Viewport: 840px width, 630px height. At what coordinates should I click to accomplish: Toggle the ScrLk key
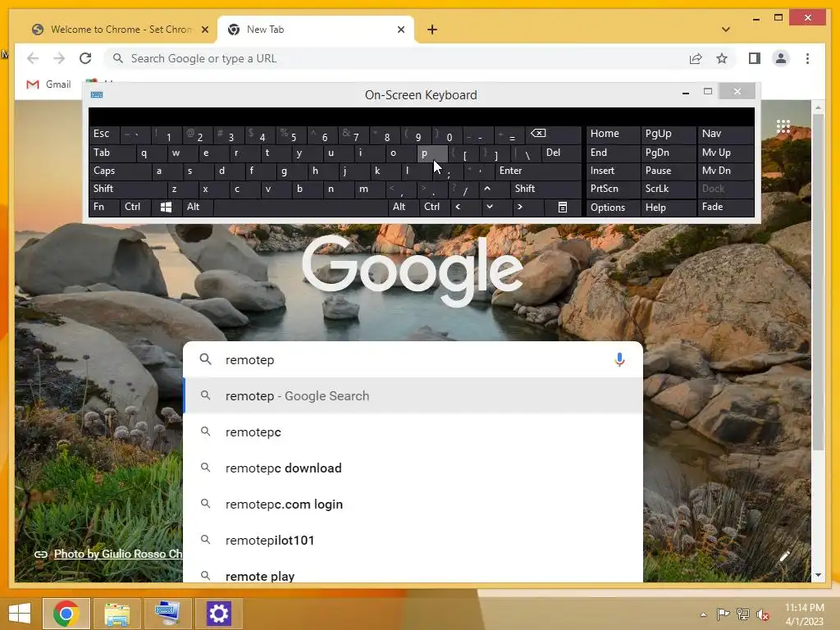669,189
